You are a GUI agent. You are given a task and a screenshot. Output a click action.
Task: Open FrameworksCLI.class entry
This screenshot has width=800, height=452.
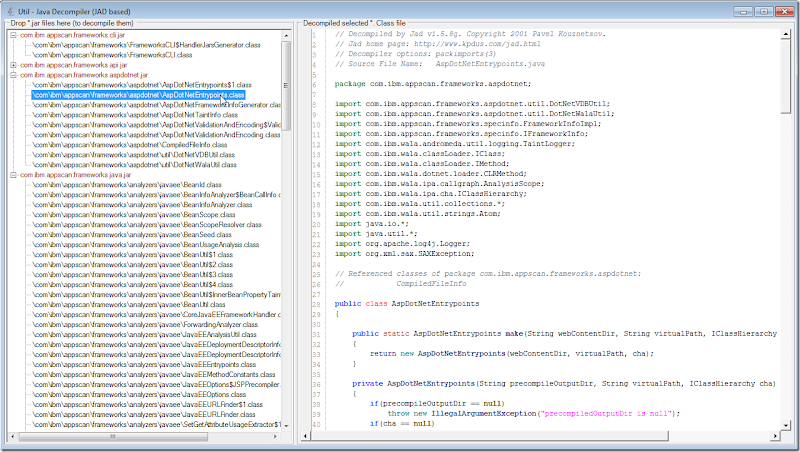112,55
